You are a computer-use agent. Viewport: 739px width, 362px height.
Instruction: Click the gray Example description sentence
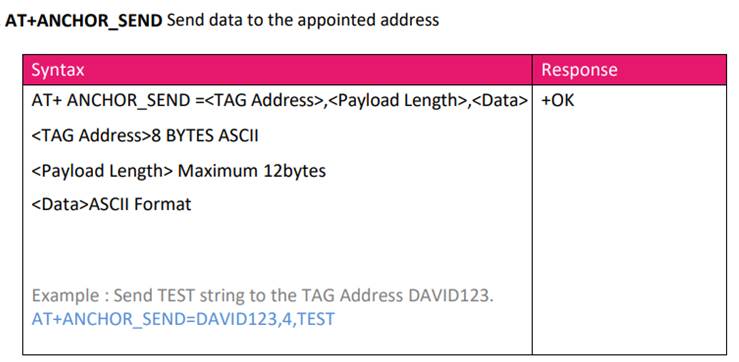(x=263, y=296)
